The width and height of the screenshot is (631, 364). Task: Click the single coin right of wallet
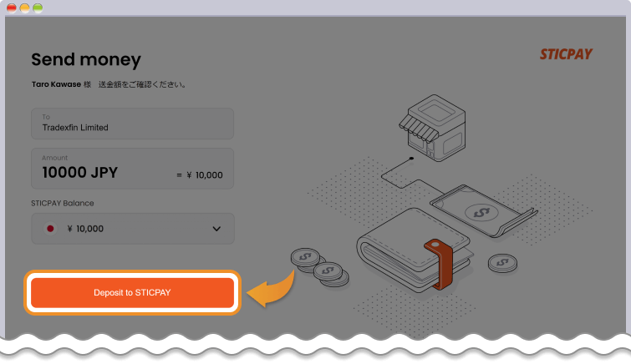[x=502, y=264]
